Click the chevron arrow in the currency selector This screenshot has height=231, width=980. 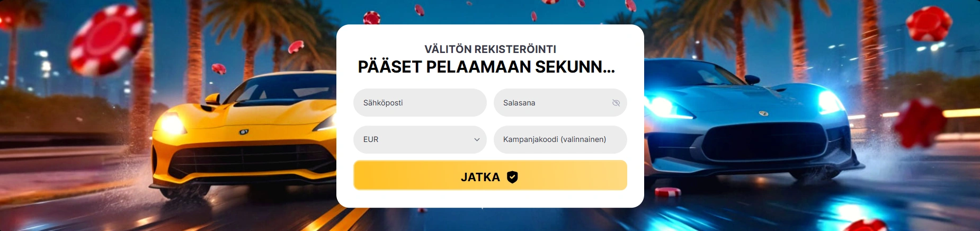coord(477,140)
